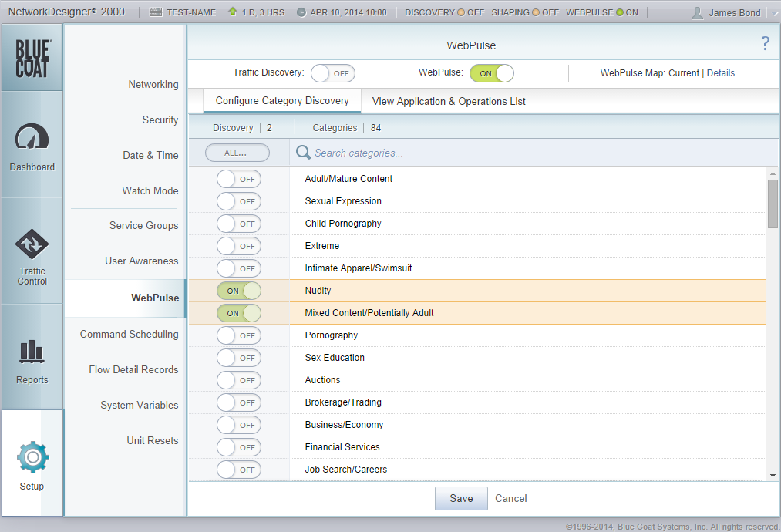Select the WebPulse setup menu item
The width and height of the screenshot is (781, 532).
[x=126, y=298]
